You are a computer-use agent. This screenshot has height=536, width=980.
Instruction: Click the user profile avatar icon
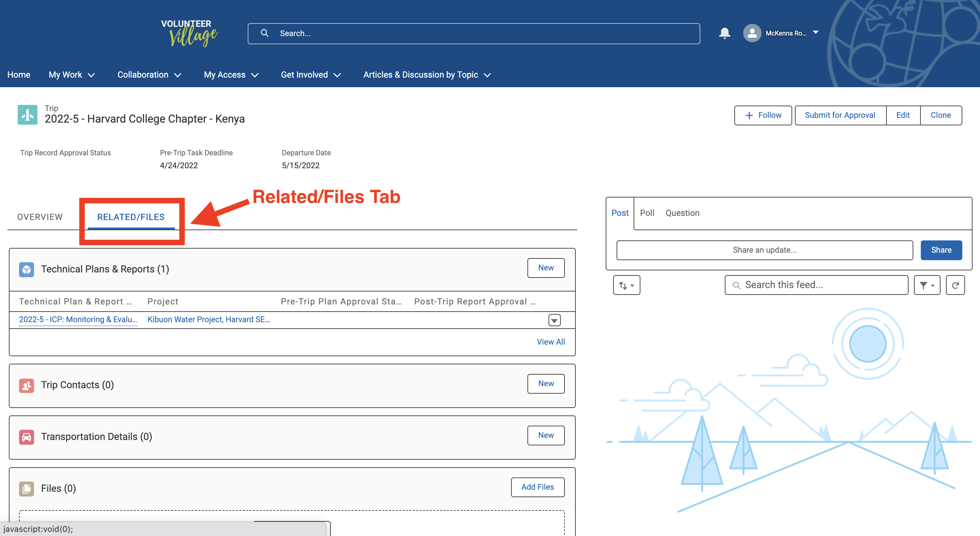click(x=752, y=33)
